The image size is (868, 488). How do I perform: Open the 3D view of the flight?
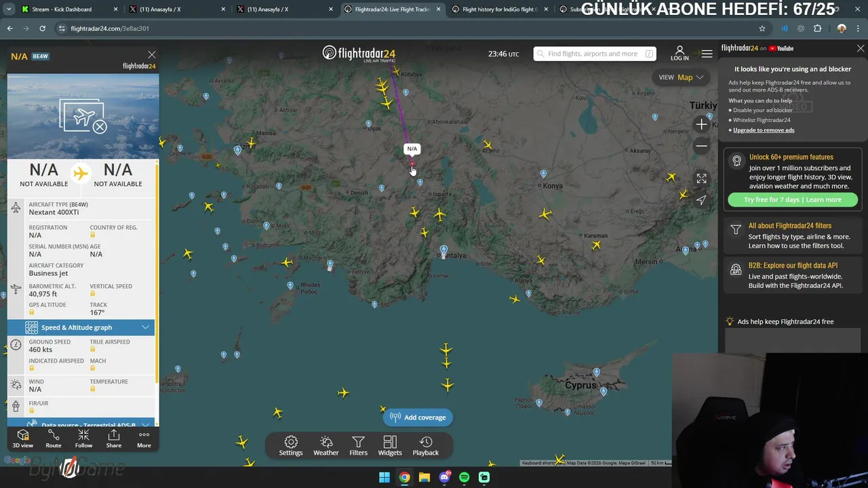(x=22, y=439)
